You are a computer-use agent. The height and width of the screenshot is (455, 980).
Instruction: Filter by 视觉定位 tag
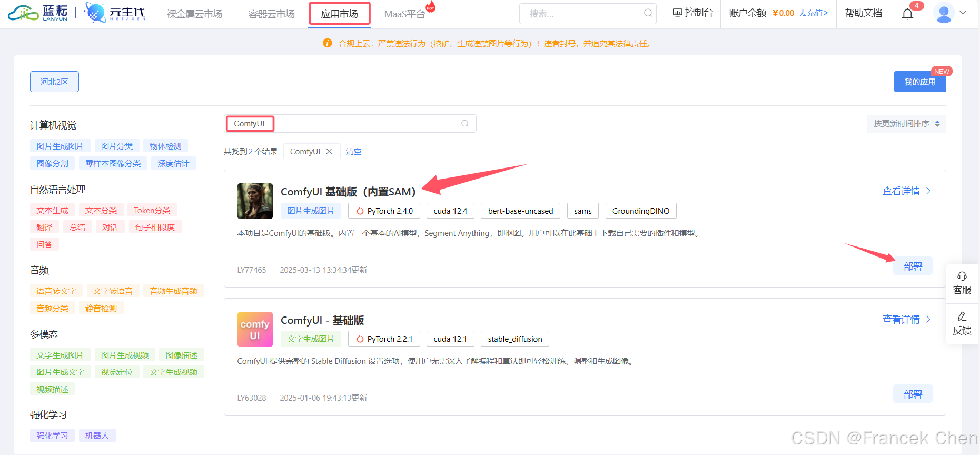[x=117, y=372]
